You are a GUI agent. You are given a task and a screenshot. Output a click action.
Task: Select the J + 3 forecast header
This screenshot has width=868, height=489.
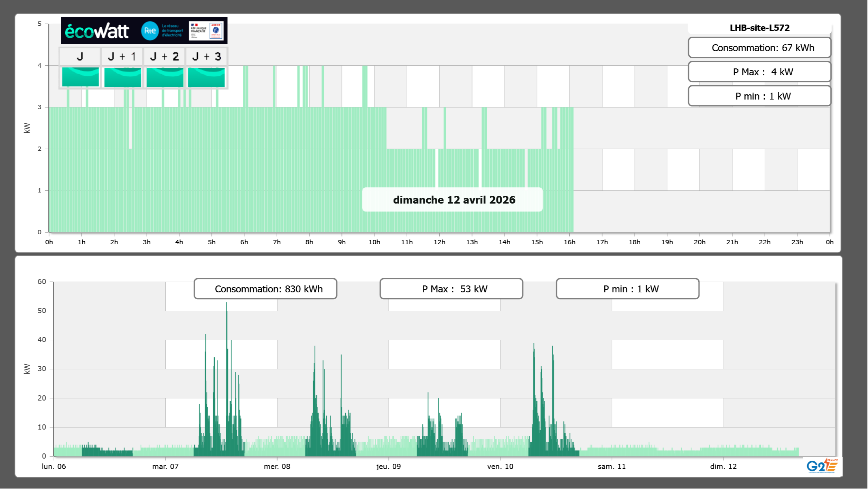(206, 56)
